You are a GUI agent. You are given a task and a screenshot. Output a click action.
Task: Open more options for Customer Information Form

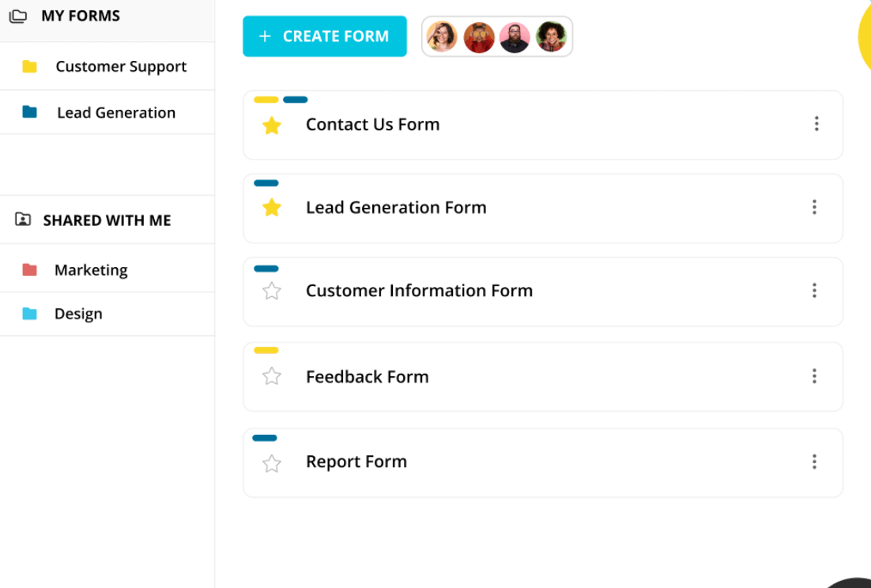[x=814, y=291]
